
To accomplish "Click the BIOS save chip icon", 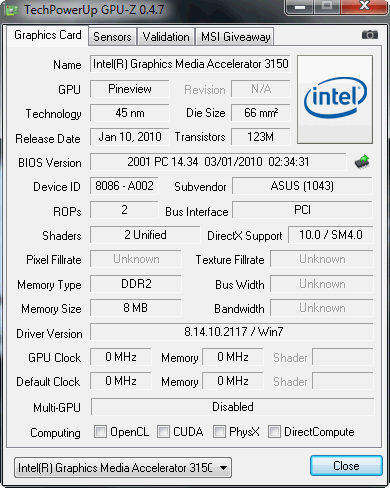I will (x=362, y=162).
